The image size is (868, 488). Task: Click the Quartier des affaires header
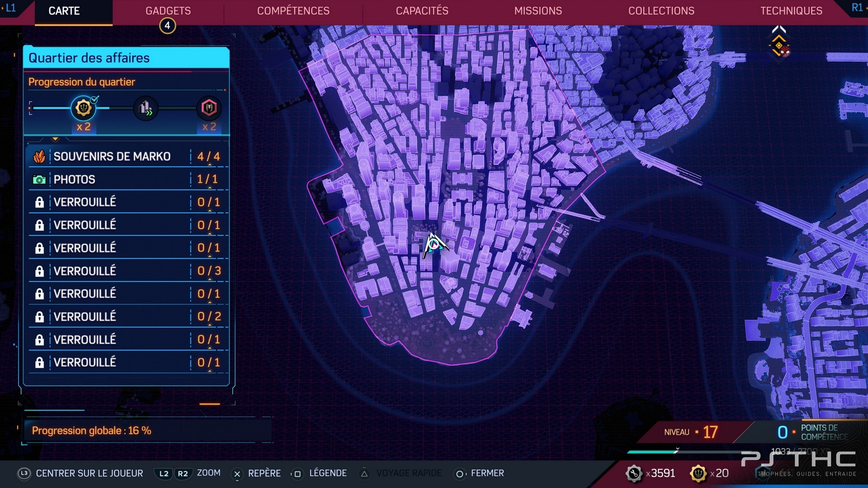tap(127, 58)
